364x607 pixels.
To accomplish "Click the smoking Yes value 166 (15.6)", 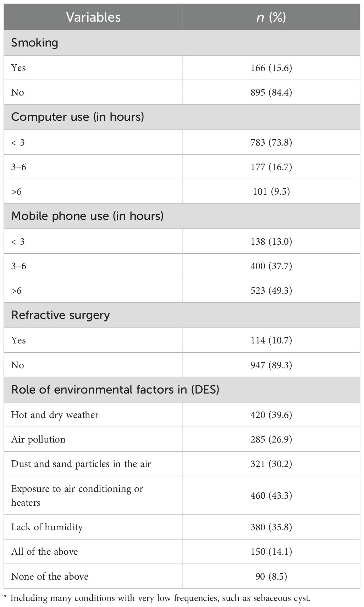I will coord(271,67).
